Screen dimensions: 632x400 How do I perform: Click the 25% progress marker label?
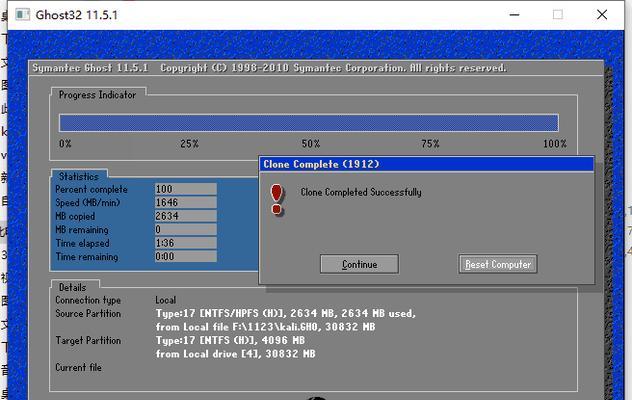189,144
